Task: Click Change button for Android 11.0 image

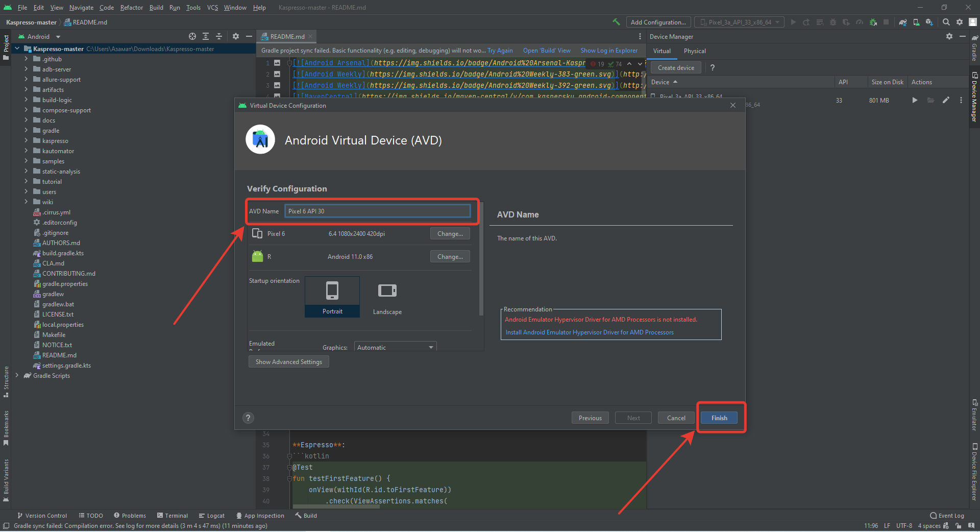Action: tap(450, 256)
